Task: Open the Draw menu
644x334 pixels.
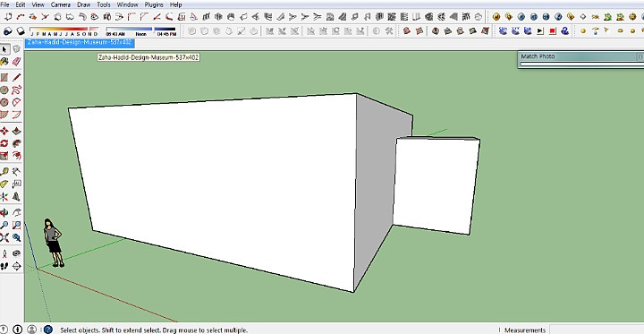Action: click(x=84, y=5)
